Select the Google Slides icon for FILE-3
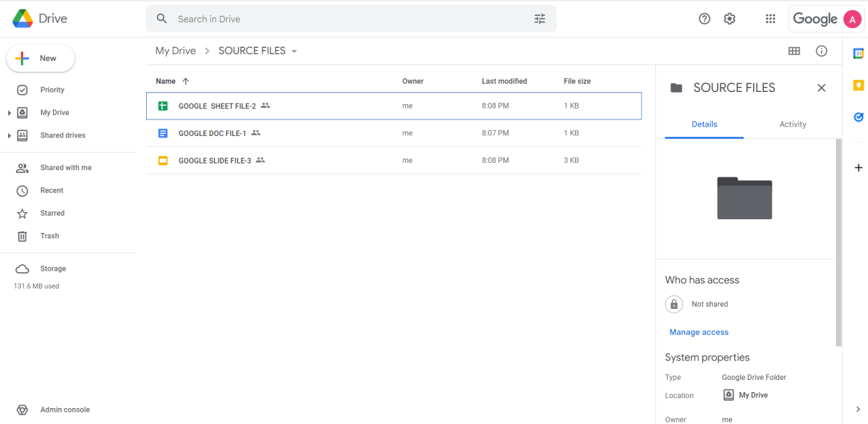 tap(163, 160)
